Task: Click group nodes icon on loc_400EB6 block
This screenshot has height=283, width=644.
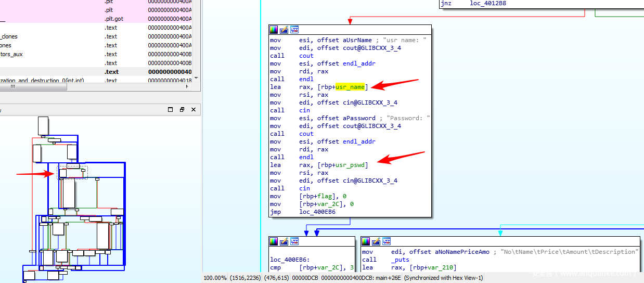Action: (294, 241)
